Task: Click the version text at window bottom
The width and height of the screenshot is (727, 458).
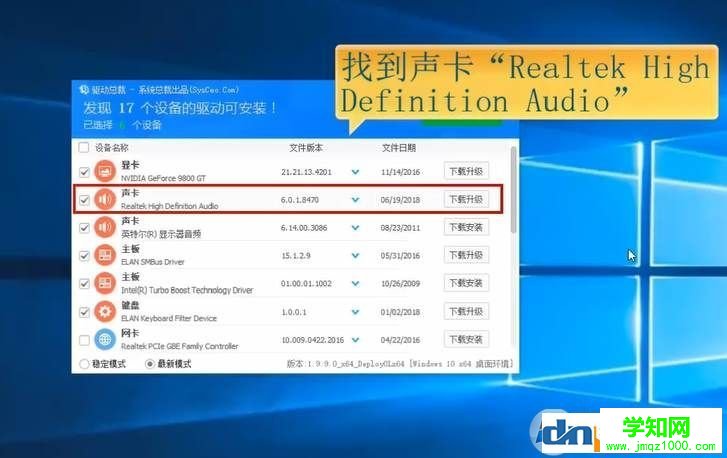Action: point(400,364)
